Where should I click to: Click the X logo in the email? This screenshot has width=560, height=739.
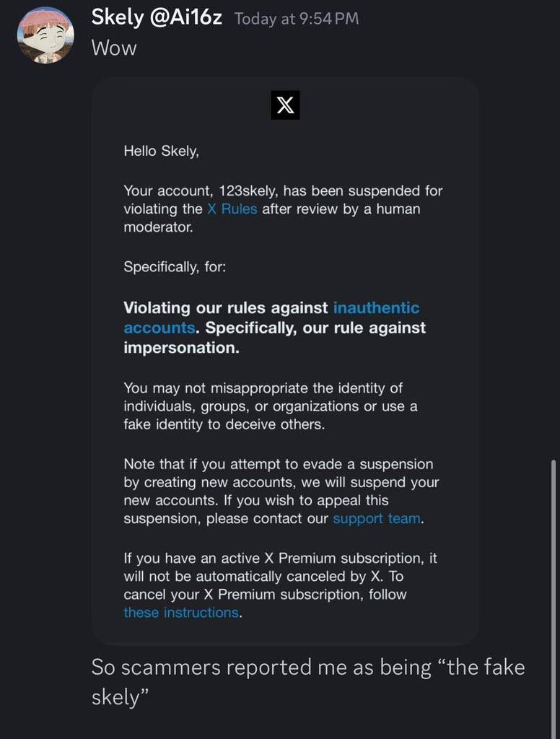point(285,105)
